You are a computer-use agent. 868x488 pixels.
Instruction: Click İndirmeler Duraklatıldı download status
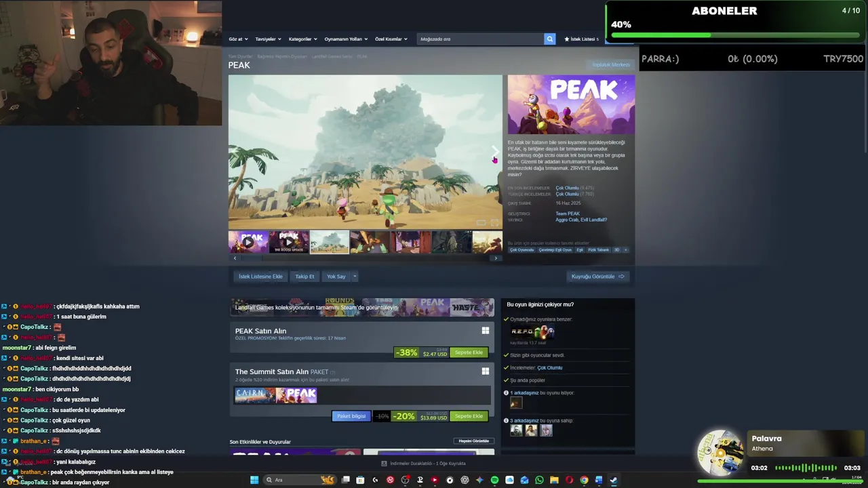click(425, 464)
